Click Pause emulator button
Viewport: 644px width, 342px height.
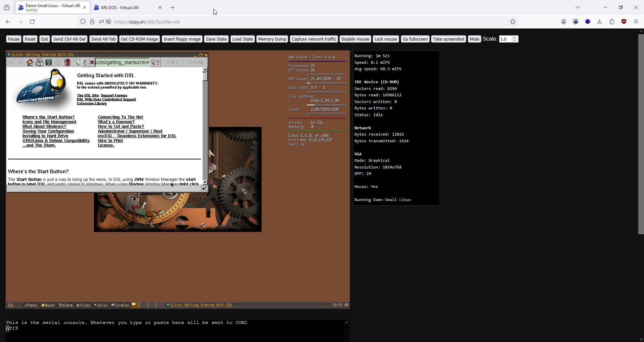14,39
